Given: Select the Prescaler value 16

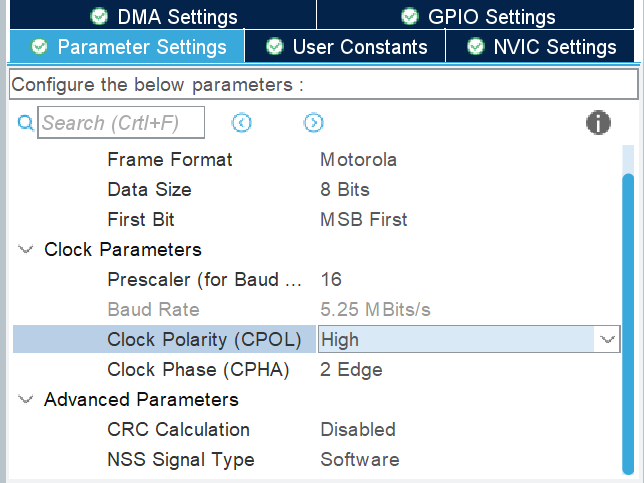Looking at the screenshot, I should tap(331, 280).
